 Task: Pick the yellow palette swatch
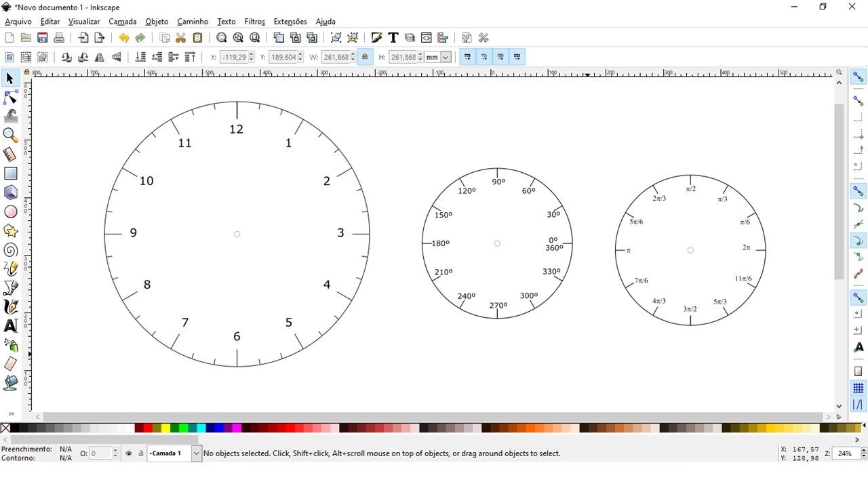pos(165,428)
